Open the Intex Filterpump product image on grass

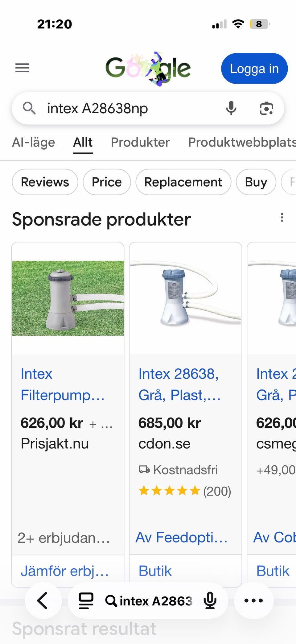click(68, 298)
